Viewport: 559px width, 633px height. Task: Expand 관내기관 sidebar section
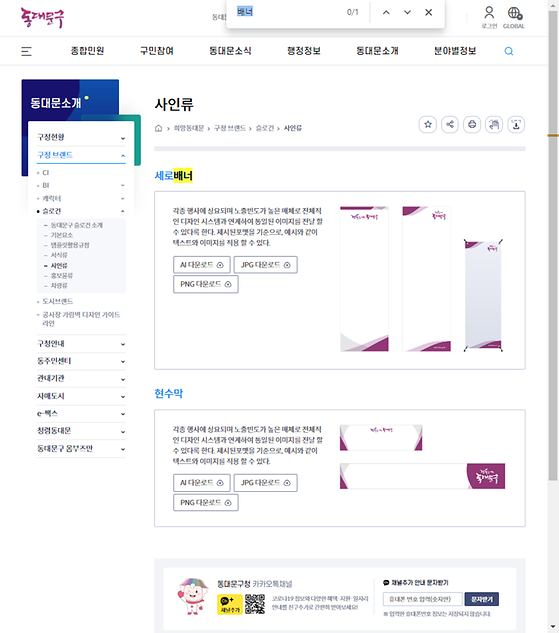[81, 378]
